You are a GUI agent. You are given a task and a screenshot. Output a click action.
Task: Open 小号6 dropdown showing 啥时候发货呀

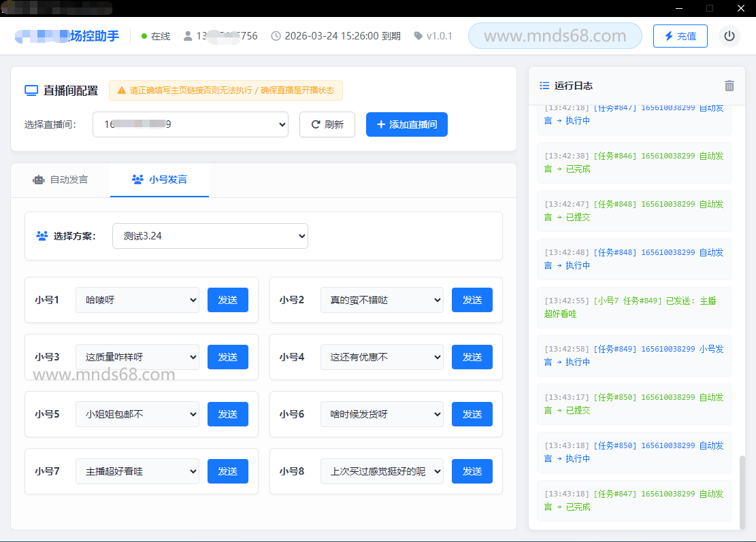(x=381, y=414)
